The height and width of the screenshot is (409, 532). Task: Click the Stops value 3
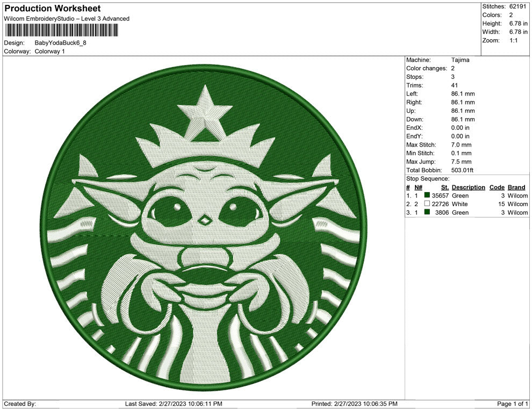[x=452, y=77]
